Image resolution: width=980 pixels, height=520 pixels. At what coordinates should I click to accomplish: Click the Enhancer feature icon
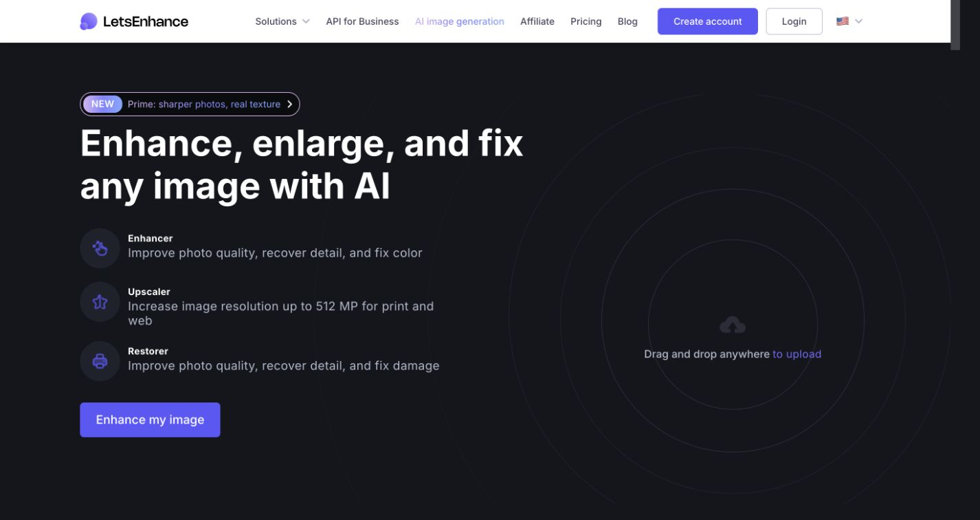pos(100,248)
